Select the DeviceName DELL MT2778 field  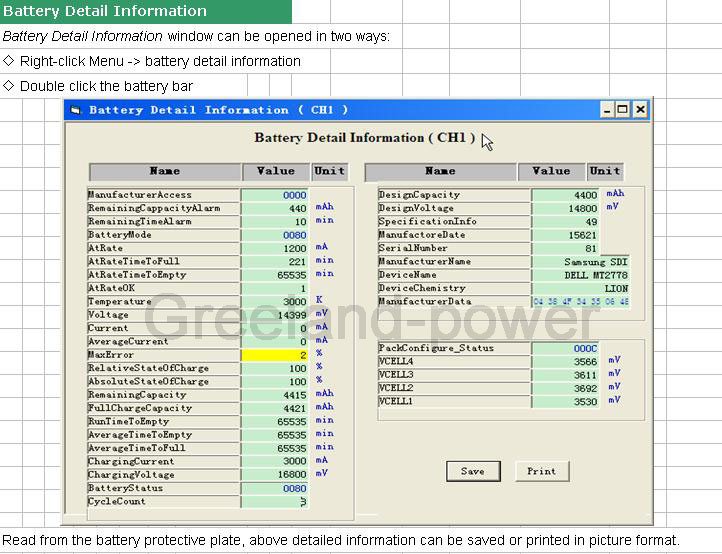coord(580,275)
